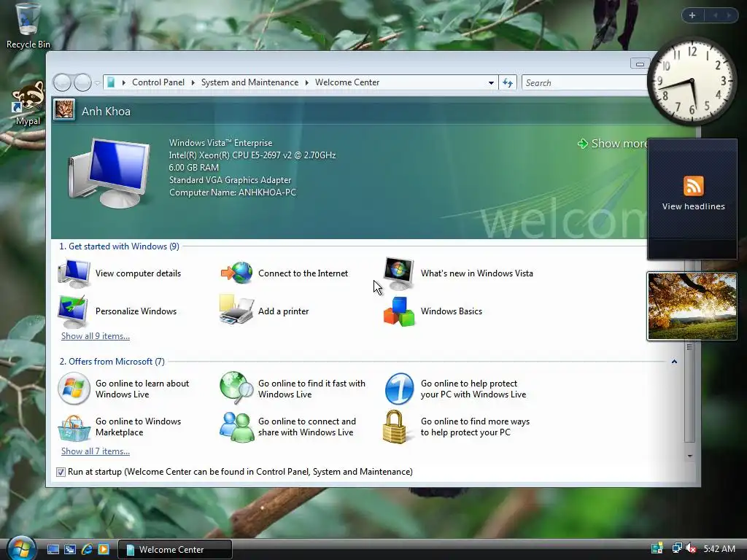747x560 pixels.
Task: Click the network icon in system tray
Action: tap(676, 548)
